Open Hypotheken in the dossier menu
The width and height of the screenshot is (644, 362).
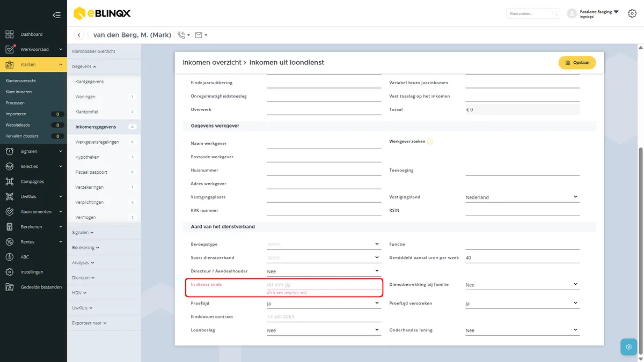87,157
